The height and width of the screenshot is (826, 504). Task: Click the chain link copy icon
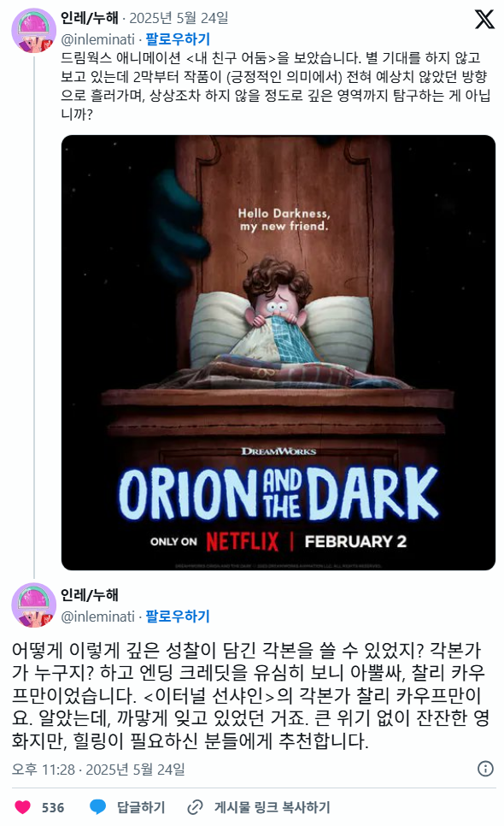195,807
